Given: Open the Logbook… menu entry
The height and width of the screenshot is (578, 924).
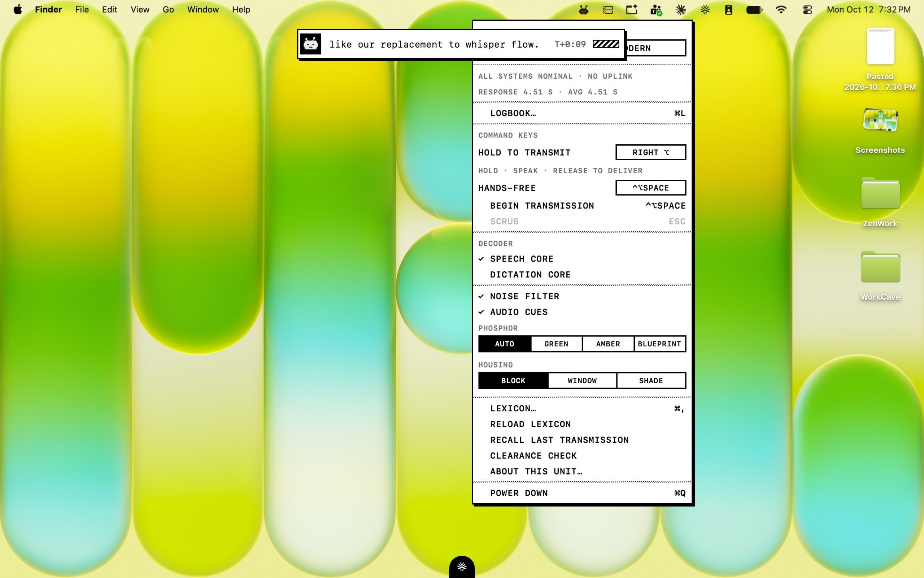Looking at the screenshot, I should pos(582,113).
